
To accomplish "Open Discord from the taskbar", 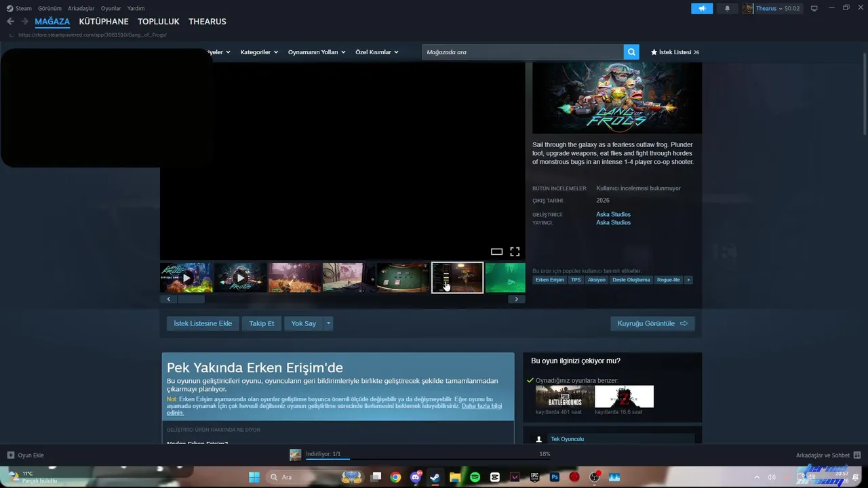I will 416,477.
